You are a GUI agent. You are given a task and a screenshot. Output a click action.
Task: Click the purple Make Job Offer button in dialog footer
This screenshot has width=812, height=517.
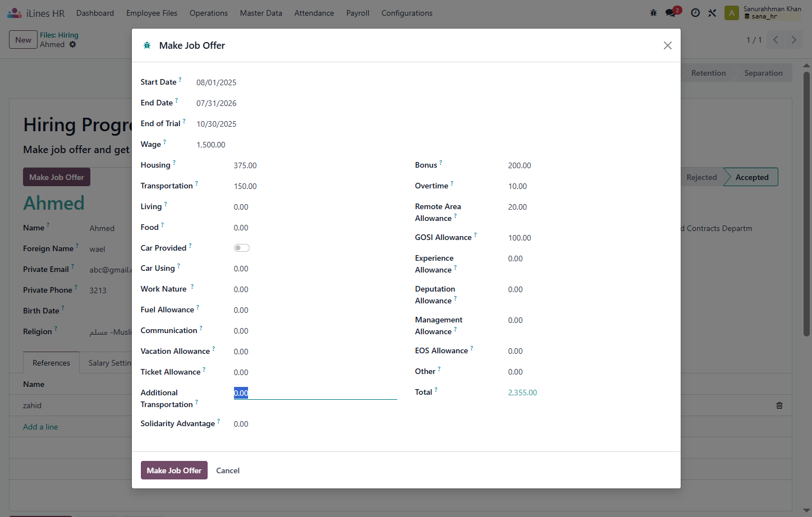coord(174,470)
